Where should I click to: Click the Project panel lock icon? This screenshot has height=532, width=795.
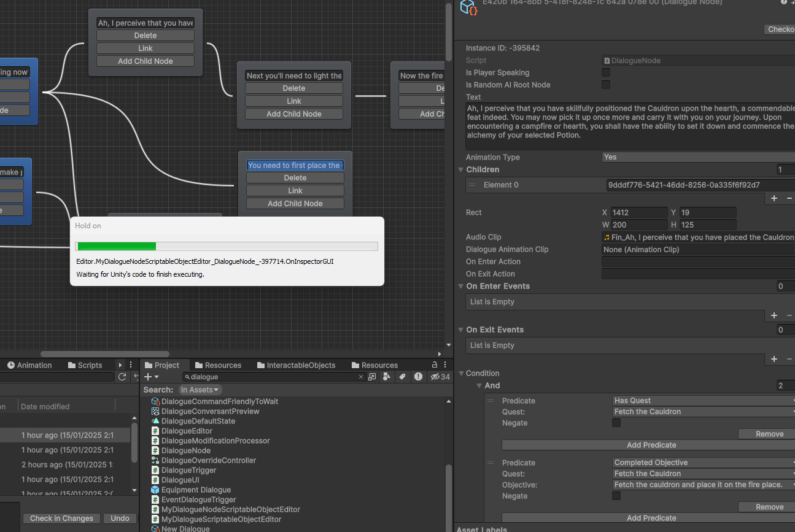tap(433, 364)
